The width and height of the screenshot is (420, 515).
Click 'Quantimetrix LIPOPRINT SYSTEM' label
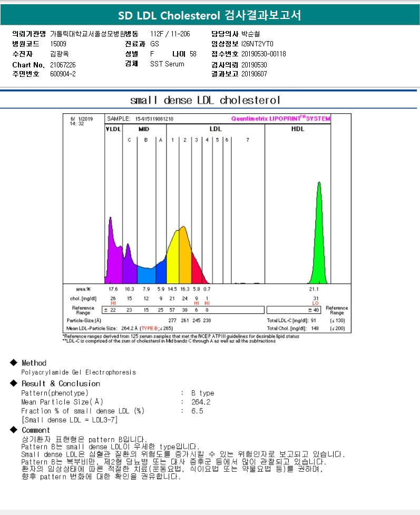[281, 118]
